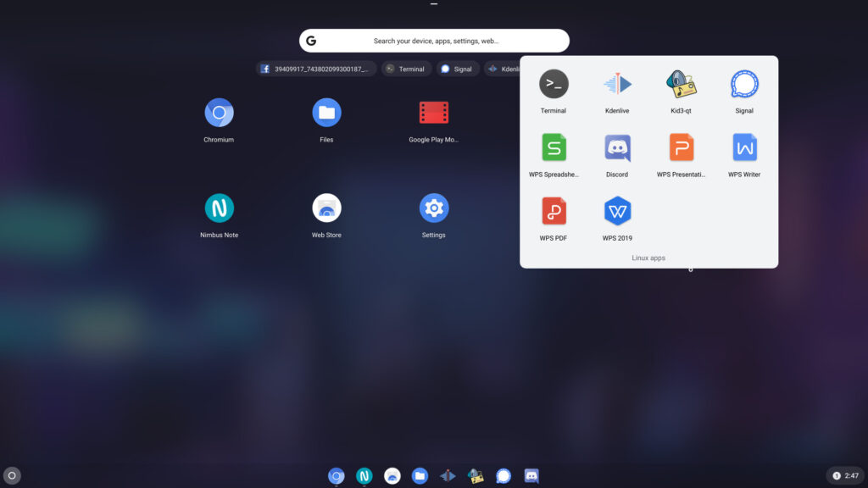Open the Terminal suggestion chip
The image size is (868, 488).
click(406, 69)
